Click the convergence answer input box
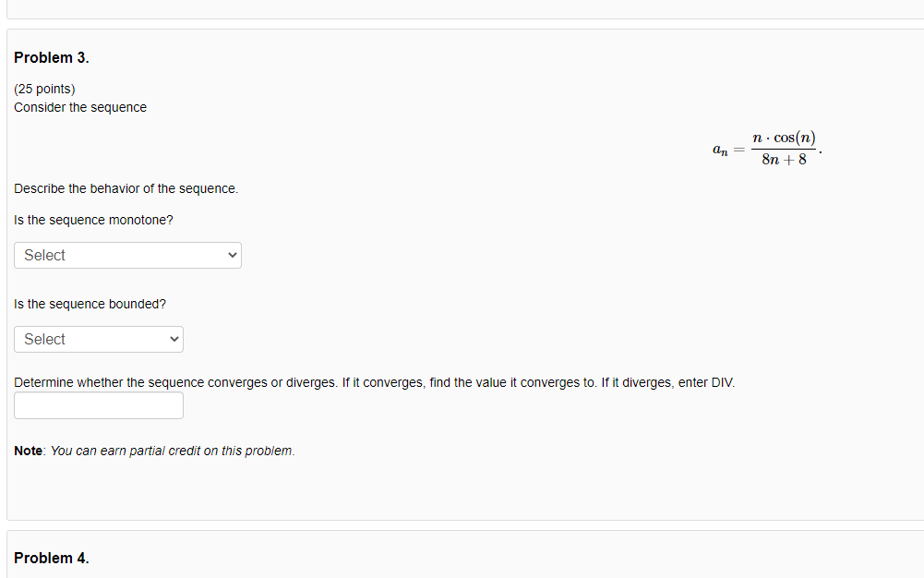 pyautogui.click(x=98, y=405)
